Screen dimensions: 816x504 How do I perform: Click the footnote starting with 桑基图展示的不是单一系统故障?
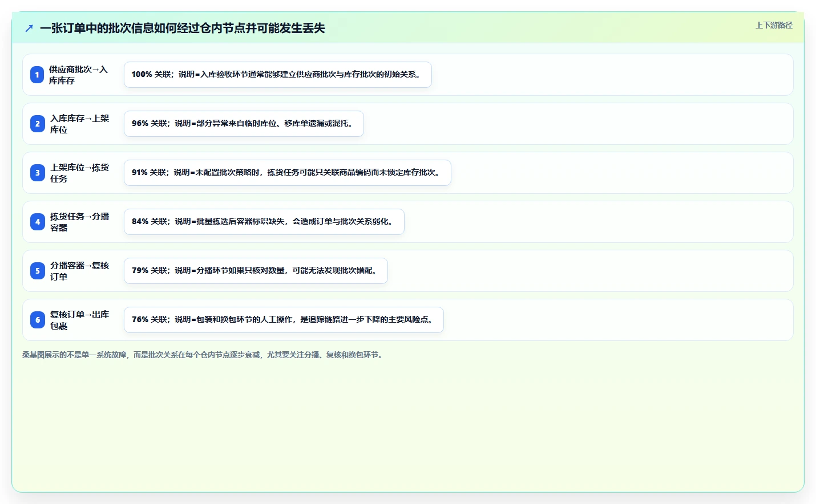click(204, 355)
